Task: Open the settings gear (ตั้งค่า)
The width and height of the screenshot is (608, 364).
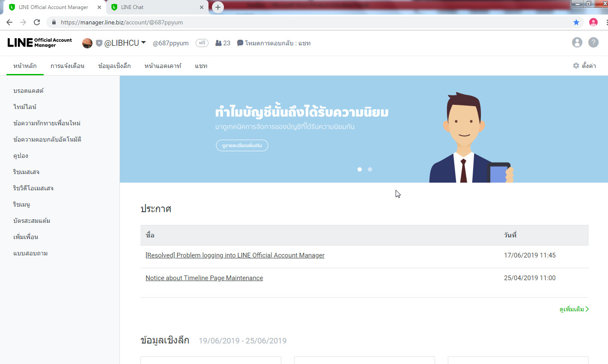Action: point(584,66)
